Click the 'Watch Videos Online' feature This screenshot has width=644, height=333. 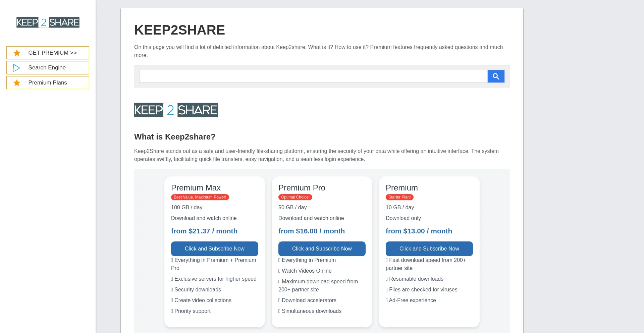click(305, 271)
